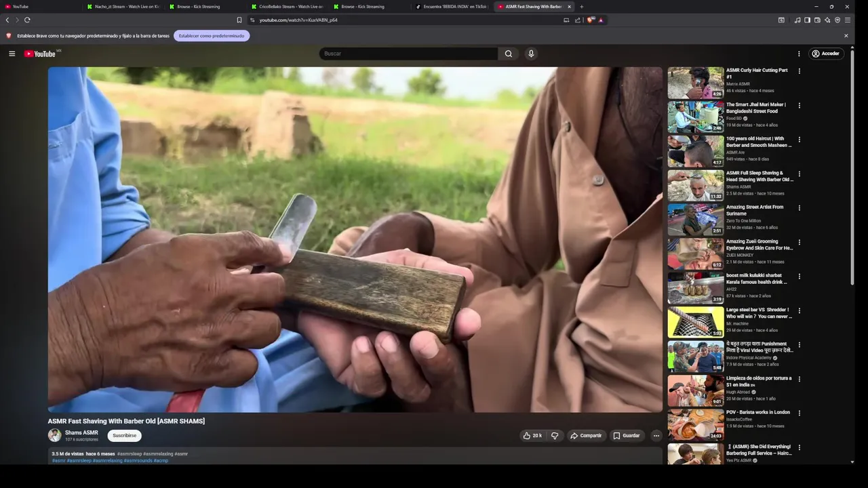Viewport: 868px width, 488px height.
Task: Open options menu for 100 years old Haircut
Action: point(799,140)
